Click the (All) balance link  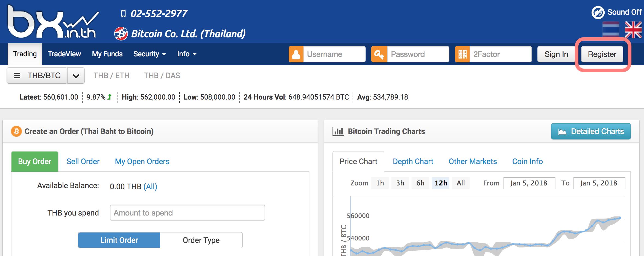[x=150, y=187]
